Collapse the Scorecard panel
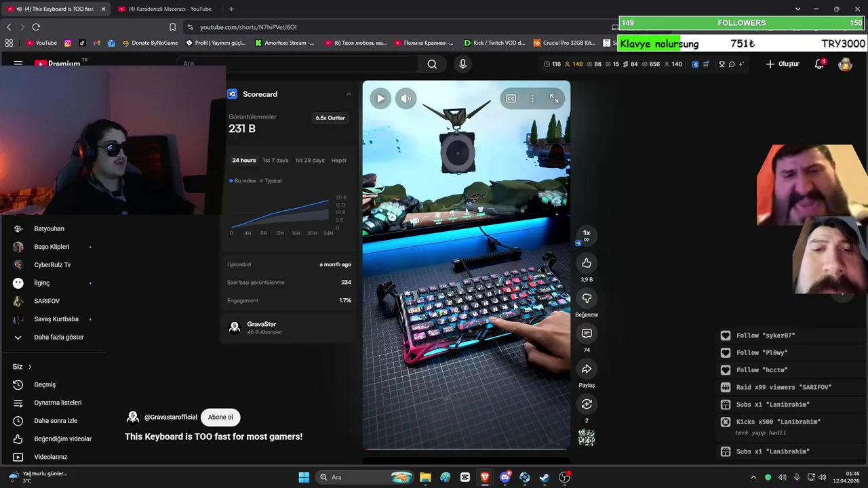The image size is (868, 488). [x=349, y=94]
